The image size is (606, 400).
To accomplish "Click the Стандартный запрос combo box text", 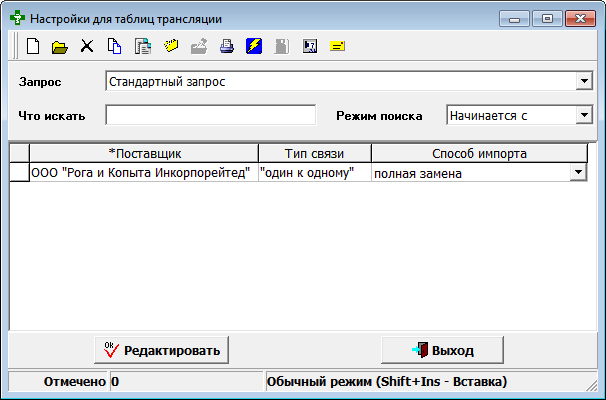I will point(167,82).
